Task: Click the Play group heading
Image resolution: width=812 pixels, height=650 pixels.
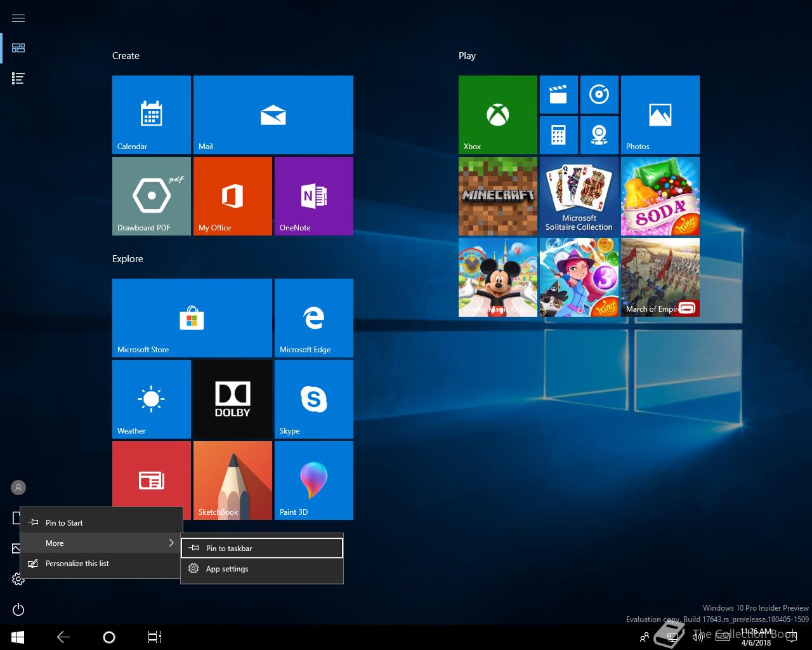Action: (467, 56)
